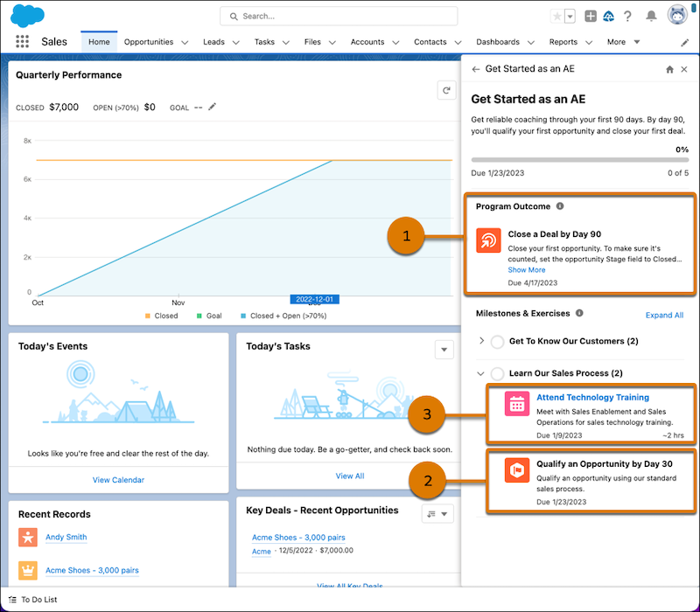Collapse Learn Our Sales Process section
This screenshot has width=700, height=612.
(x=480, y=372)
